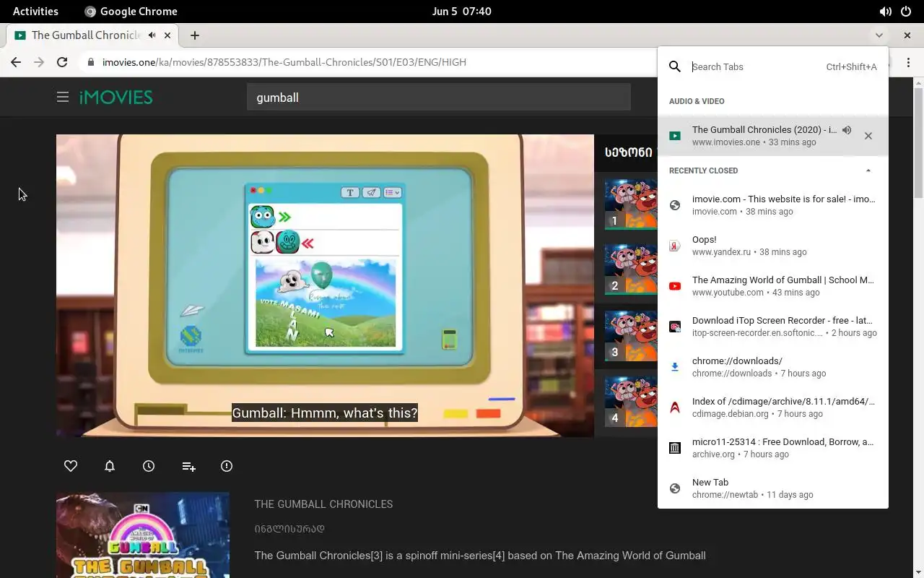Image resolution: width=924 pixels, height=578 pixels.
Task: Click the AUDIO & VIDEO section header
Action: click(697, 101)
